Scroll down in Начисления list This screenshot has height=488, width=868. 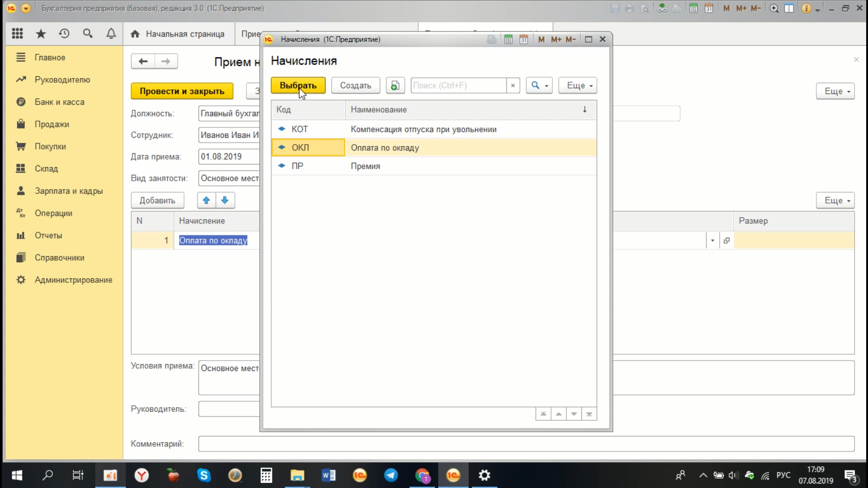[x=574, y=413]
